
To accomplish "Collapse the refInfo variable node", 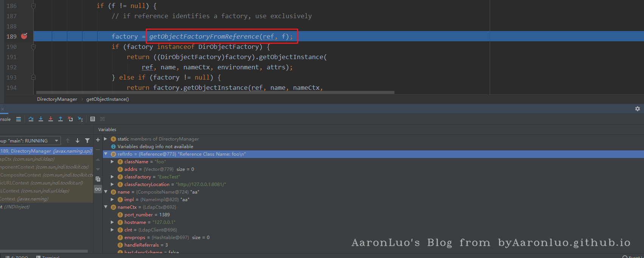I will click(x=106, y=154).
